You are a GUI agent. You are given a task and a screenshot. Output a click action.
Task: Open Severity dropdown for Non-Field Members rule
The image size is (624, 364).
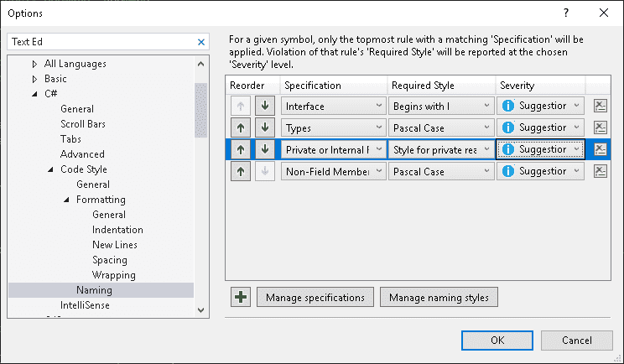click(x=540, y=171)
